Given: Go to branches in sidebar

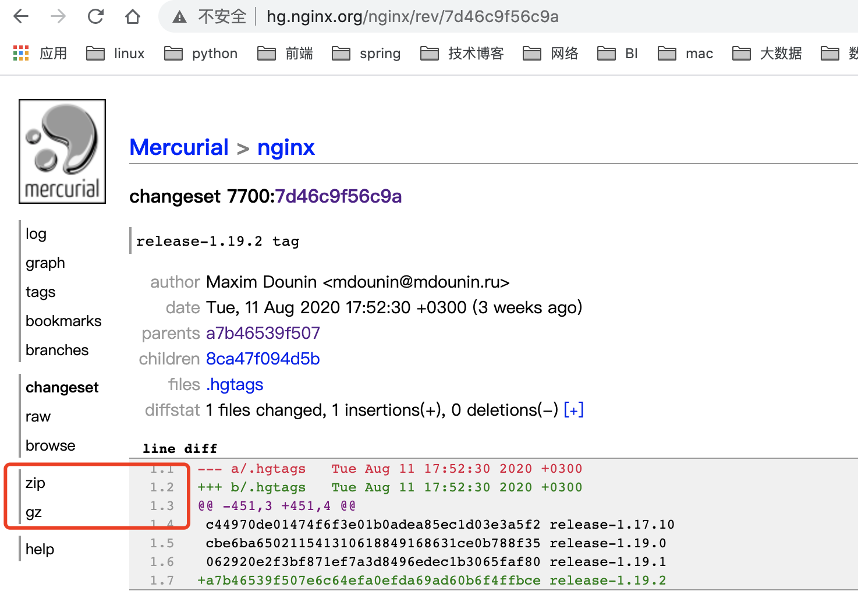Looking at the screenshot, I should click(x=57, y=351).
